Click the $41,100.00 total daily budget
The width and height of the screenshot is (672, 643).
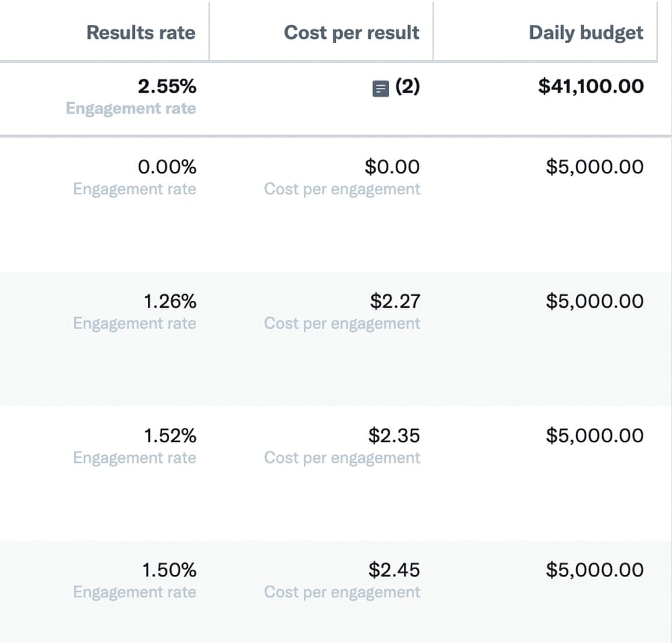(591, 87)
